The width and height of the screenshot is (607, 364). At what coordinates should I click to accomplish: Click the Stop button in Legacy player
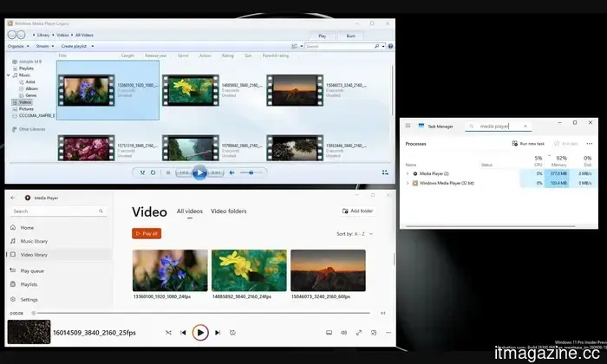(x=168, y=173)
